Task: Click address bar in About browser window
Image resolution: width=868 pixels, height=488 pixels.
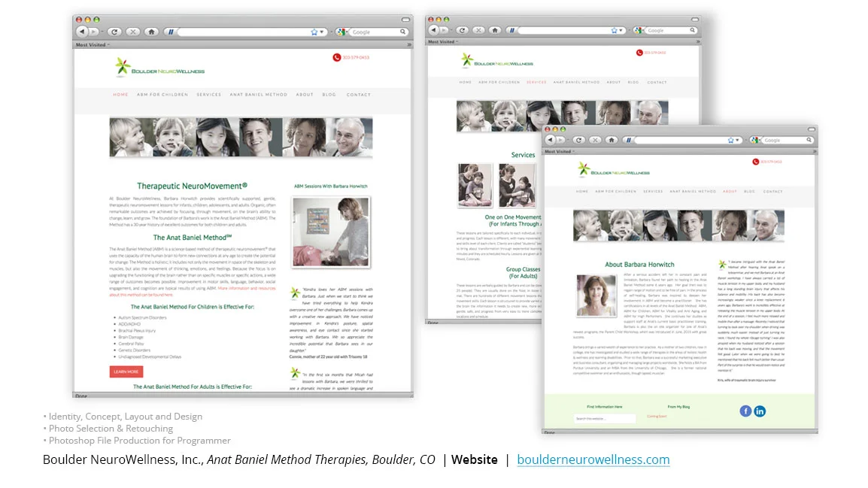Action: point(681,140)
